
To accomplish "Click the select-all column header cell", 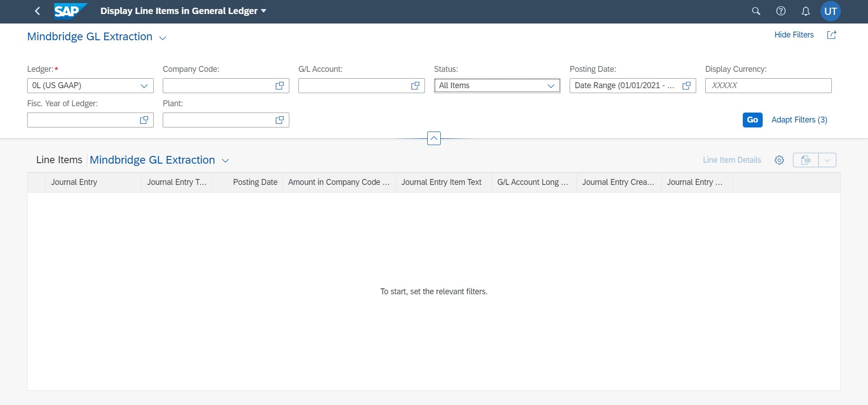I will (36, 182).
